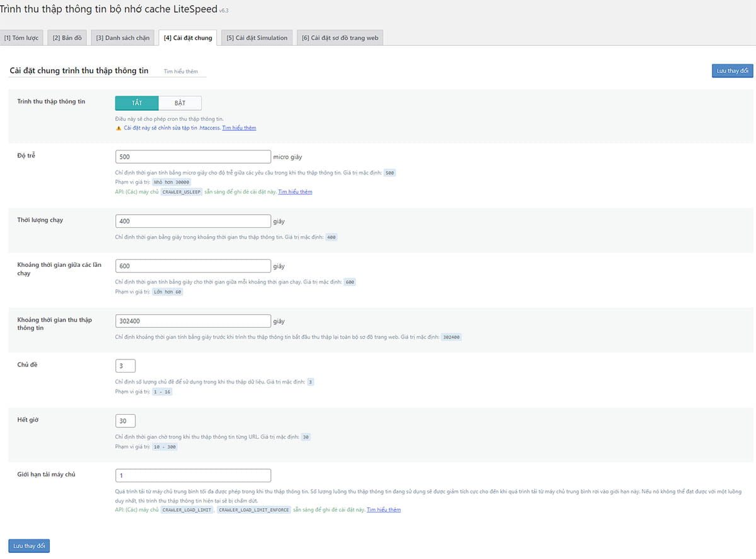Click the Cài đặt chung trình thu thập thông tin heading

point(79,71)
